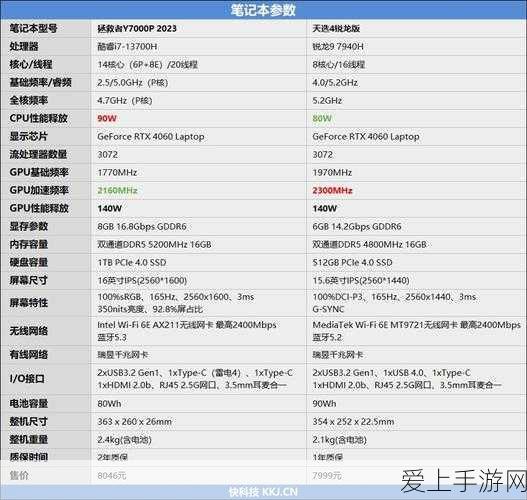Viewport: 527px width, 500px height.
Task: Select the CPU性能释放 row label
Action: click(39, 118)
